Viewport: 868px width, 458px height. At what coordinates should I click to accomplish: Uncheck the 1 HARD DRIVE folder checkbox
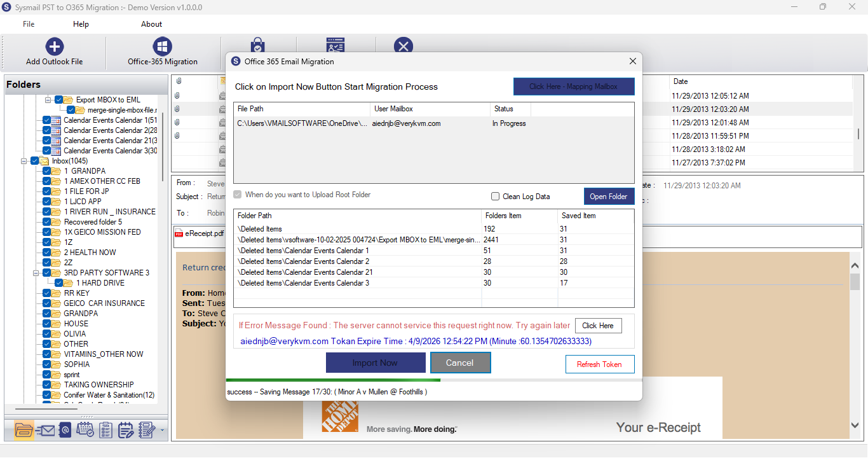pos(59,283)
